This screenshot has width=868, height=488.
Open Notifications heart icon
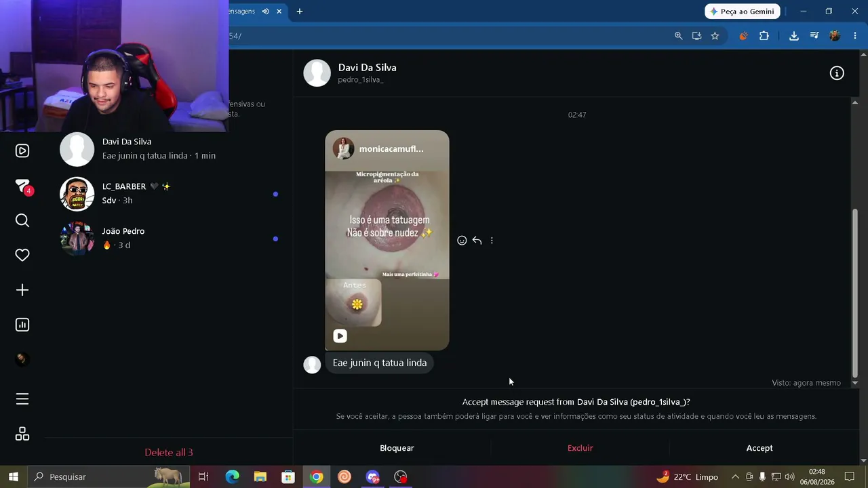(x=22, y=255)
